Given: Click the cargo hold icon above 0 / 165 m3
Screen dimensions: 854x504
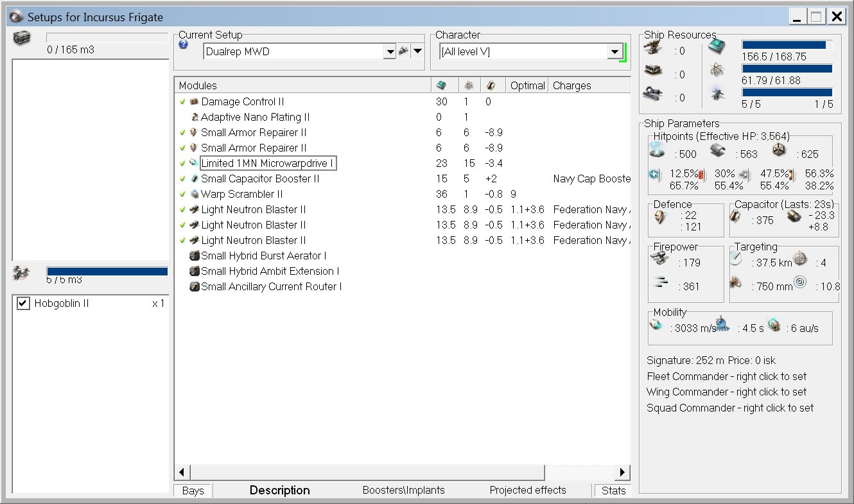Looking at the screenshot, I should coord(22,38).
